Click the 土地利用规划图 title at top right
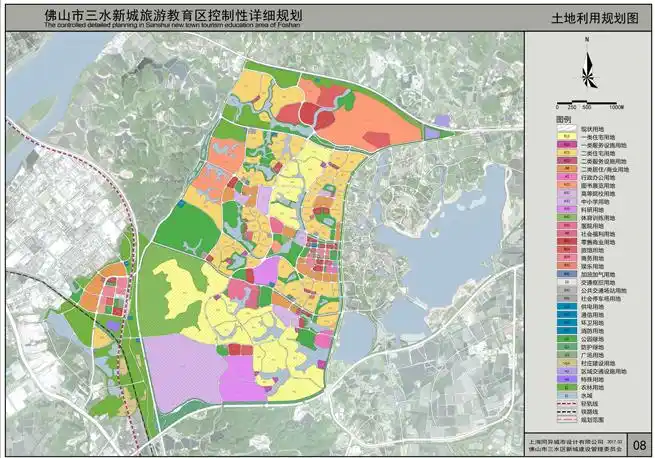This screenshot has width=655, height=458. [593, 19]
